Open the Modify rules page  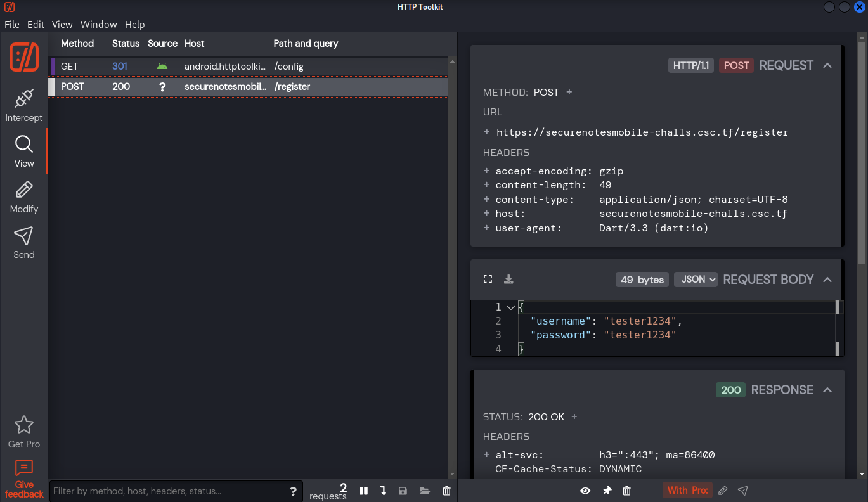(x=24, y=196)
